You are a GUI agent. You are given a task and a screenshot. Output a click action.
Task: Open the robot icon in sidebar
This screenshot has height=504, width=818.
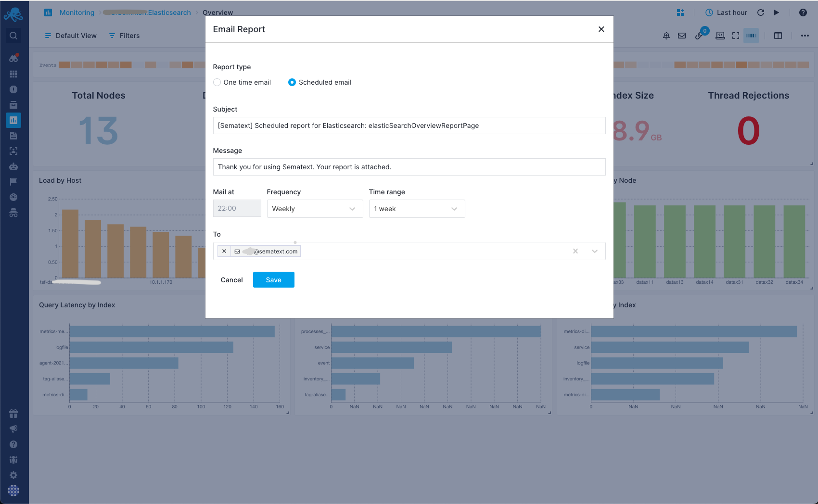pos(13,166)
